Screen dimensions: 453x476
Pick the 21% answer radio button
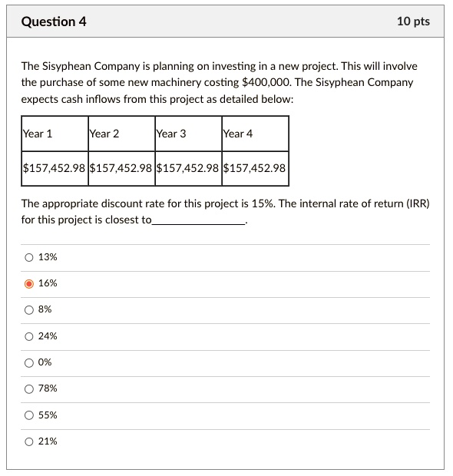pyautogui.click(x=29, y=441)
